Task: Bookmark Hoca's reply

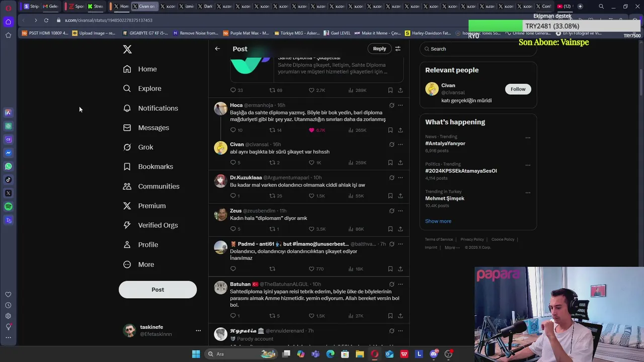Action: click(x=390, y=130)
